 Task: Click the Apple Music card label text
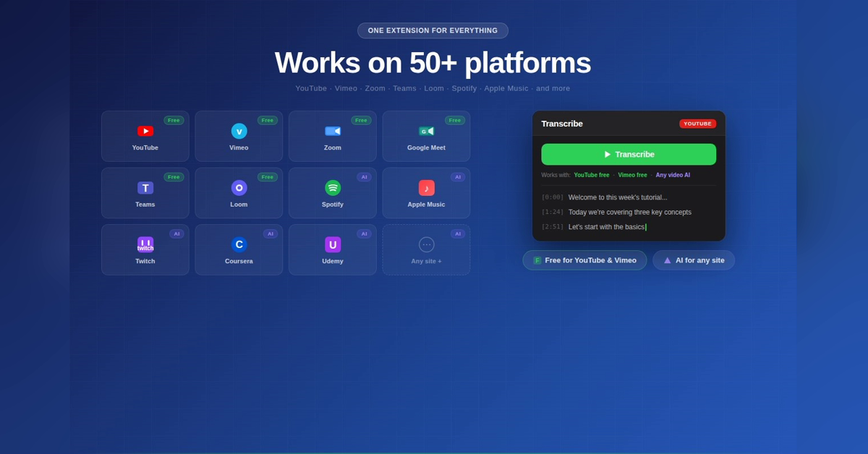tap(426, 205)
